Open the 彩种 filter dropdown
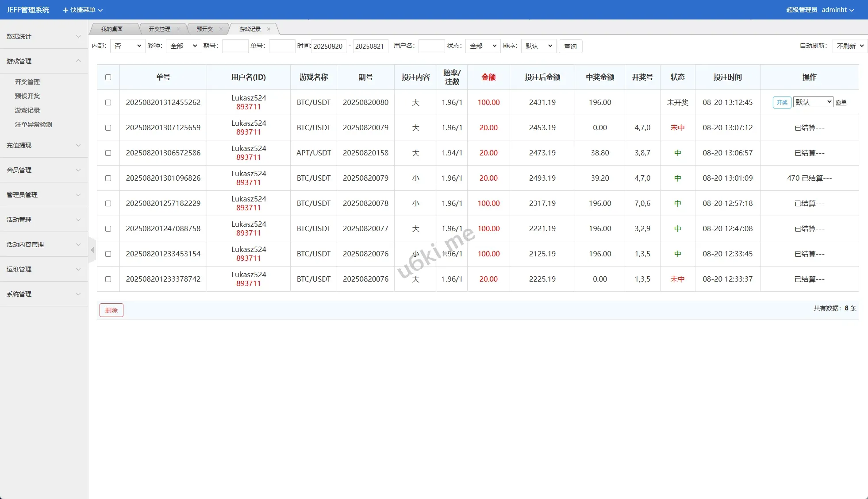The width and height of the screenshot is (868, 499). 184,46
